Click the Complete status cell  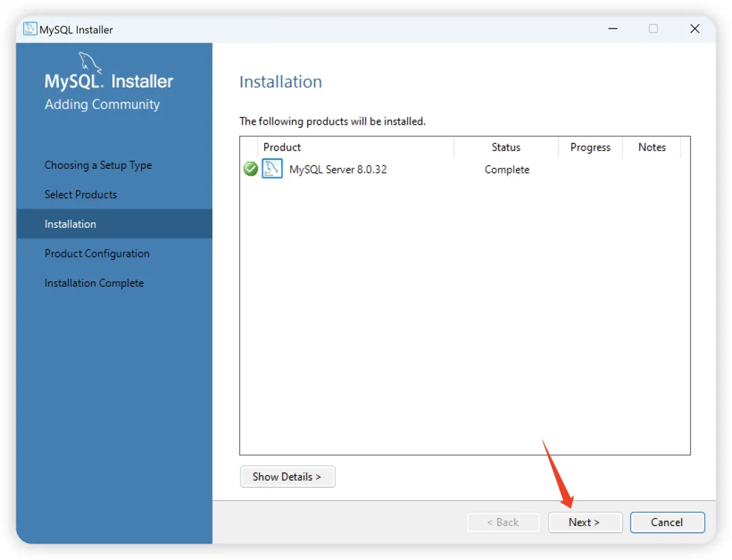(507, 169)
